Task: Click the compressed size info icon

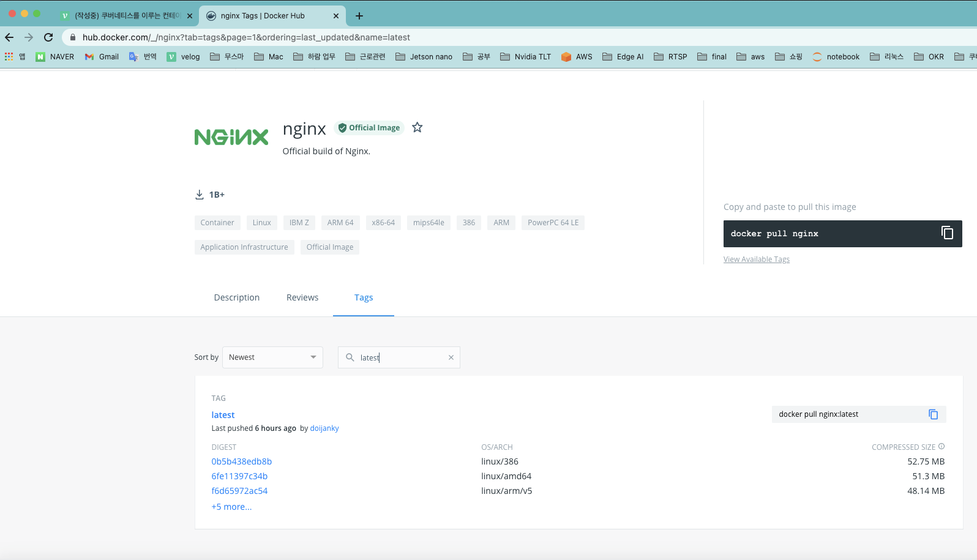Action: pos(941,446)
